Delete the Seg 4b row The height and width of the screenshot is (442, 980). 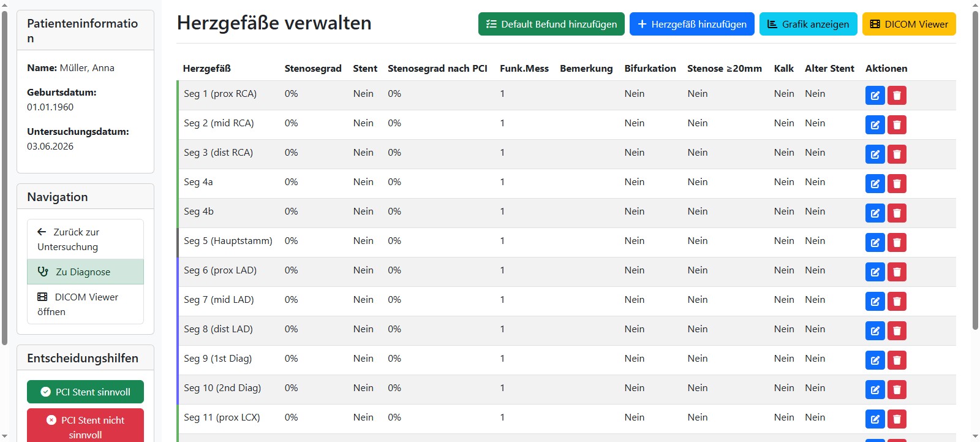[897, 213]
